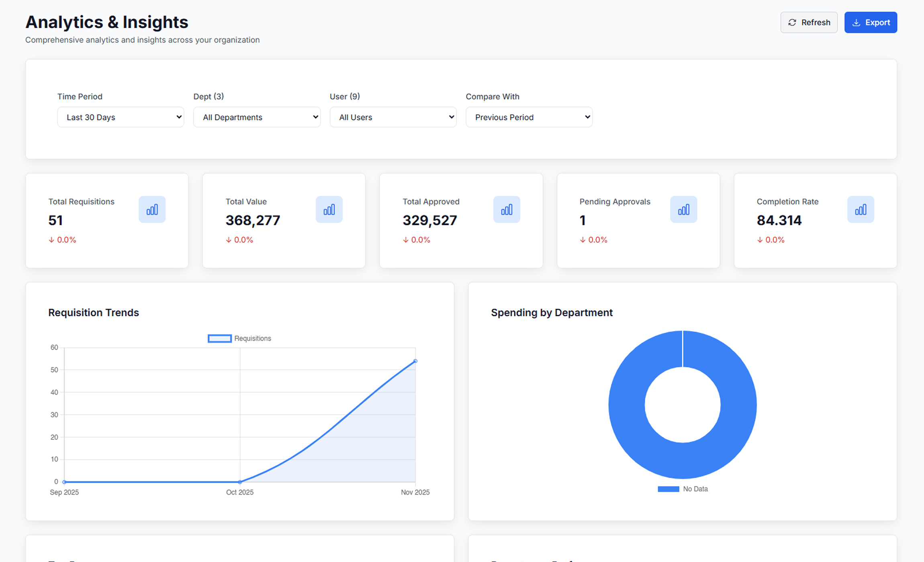Click the Total Approved chart icon

tap(507, 209)
